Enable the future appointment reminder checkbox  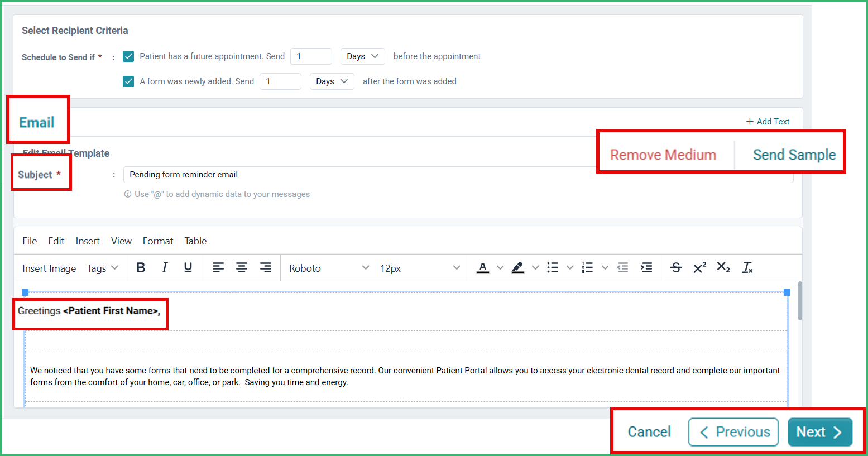coord(128,56)
